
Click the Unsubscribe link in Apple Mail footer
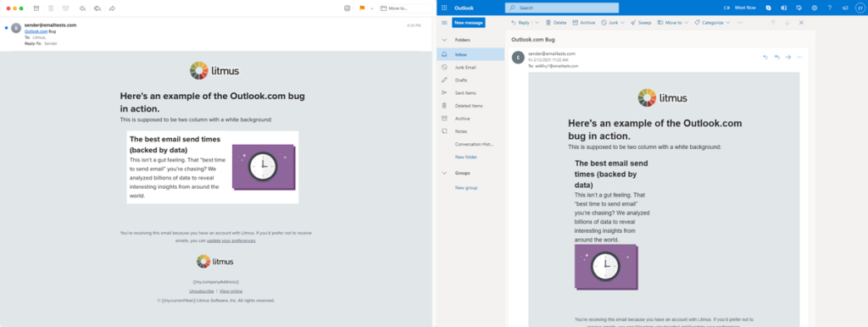pyautogui.click(x=202, y=291)
